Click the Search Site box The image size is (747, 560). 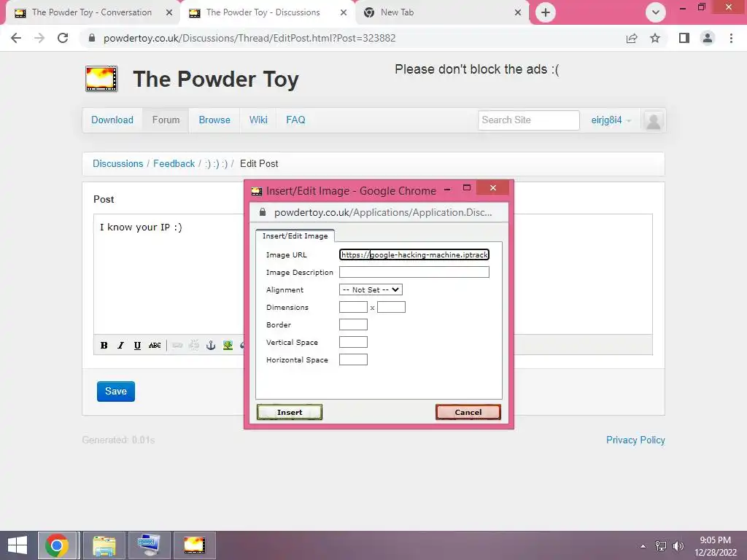pos(528,120)
